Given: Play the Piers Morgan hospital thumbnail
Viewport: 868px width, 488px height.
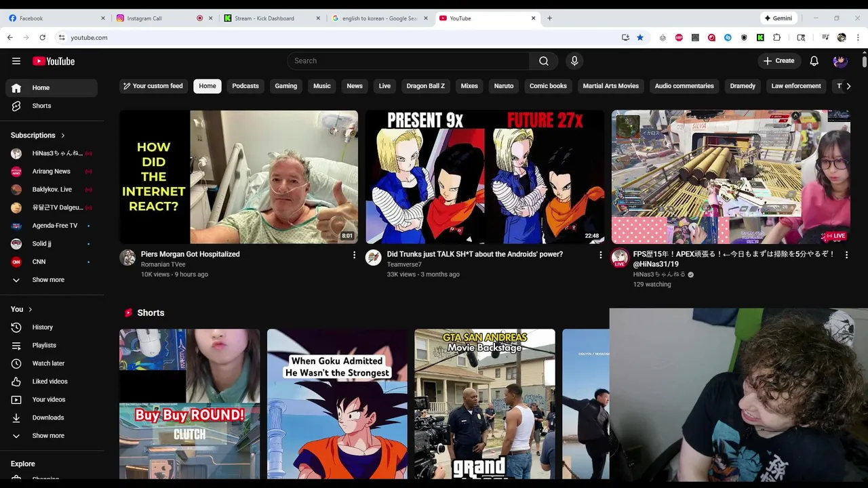Looking at the screenshot, I should pyautogui.click(x=239, y=177).
